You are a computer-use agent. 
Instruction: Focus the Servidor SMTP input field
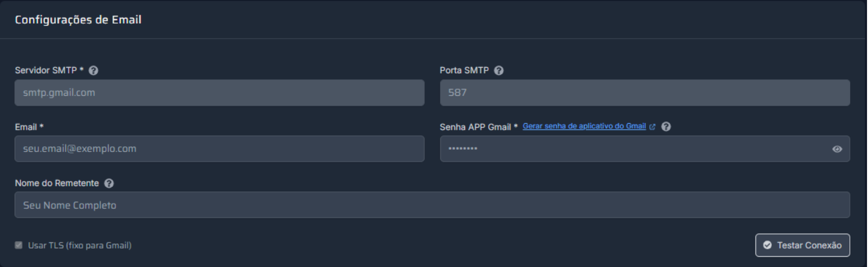pyautogui.click(x=219, y=93)
